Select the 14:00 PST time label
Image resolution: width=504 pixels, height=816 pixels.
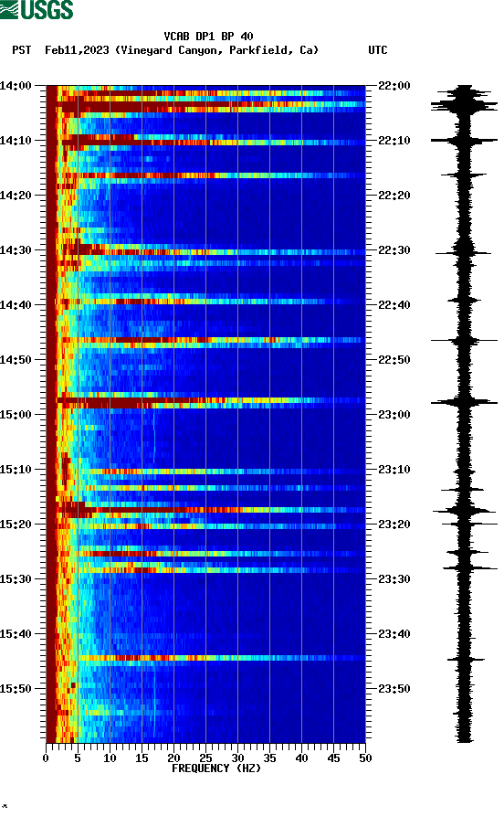16,85
